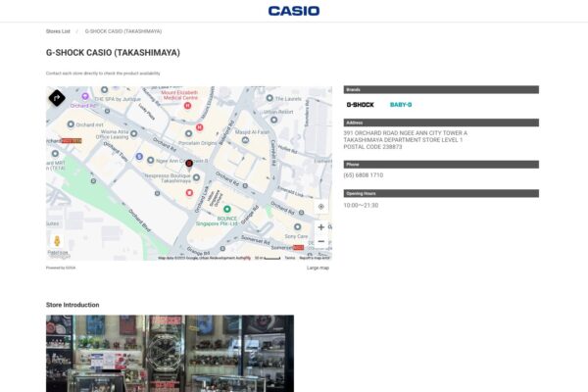Image resolution: width=588 pixels, height=392 pixels.
Task: Open the CASIO logo homepage link
Action: [x=294, y=11]
